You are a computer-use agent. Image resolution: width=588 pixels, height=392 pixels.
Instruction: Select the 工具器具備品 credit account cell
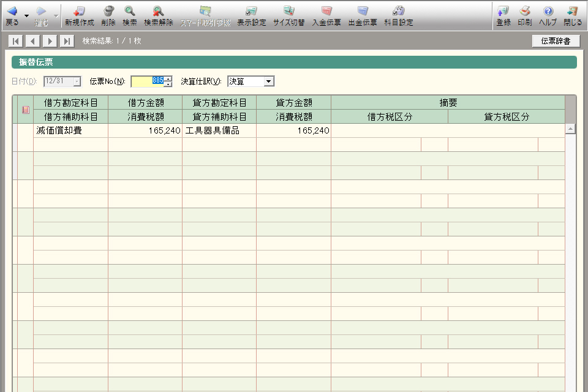[x=219, y=130]
